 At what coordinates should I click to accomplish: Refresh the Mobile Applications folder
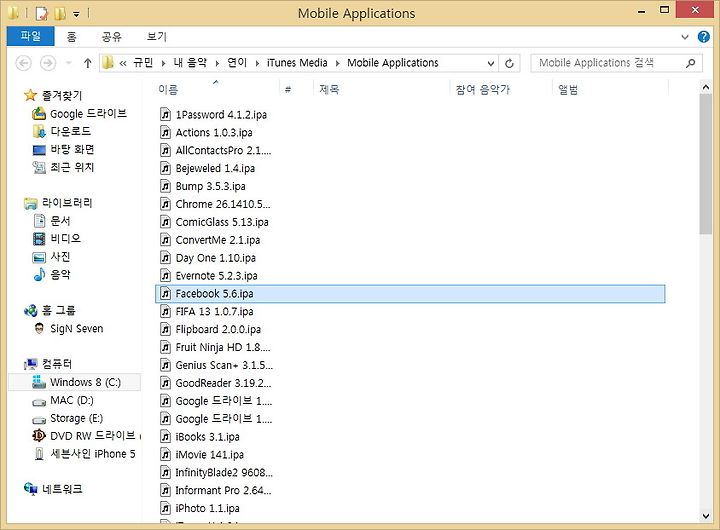509,63
